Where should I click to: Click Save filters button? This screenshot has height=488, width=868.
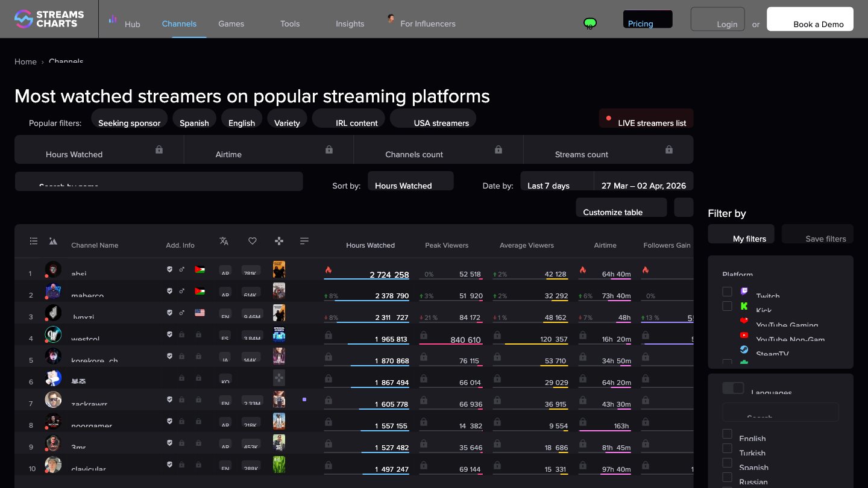click(x=817, y=234)
